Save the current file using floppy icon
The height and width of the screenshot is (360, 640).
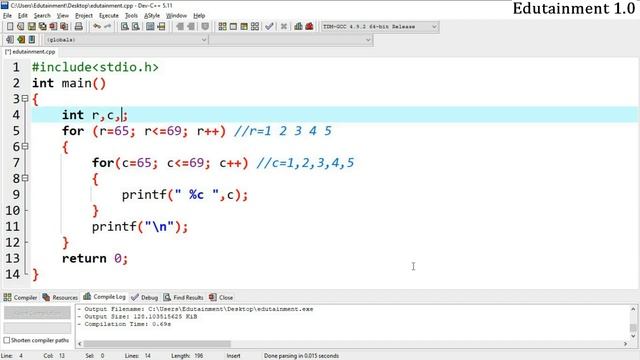coord(31,27)
